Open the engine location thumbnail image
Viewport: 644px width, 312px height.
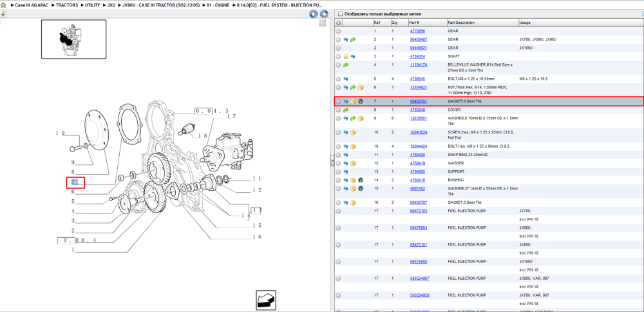pos(73,39)
